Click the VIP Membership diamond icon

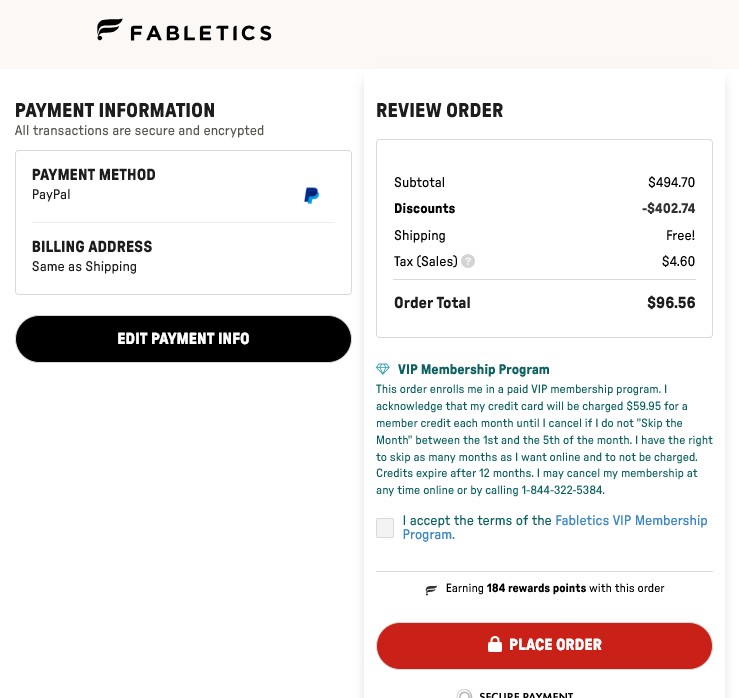pyautogui.click(x=383, y=369)
